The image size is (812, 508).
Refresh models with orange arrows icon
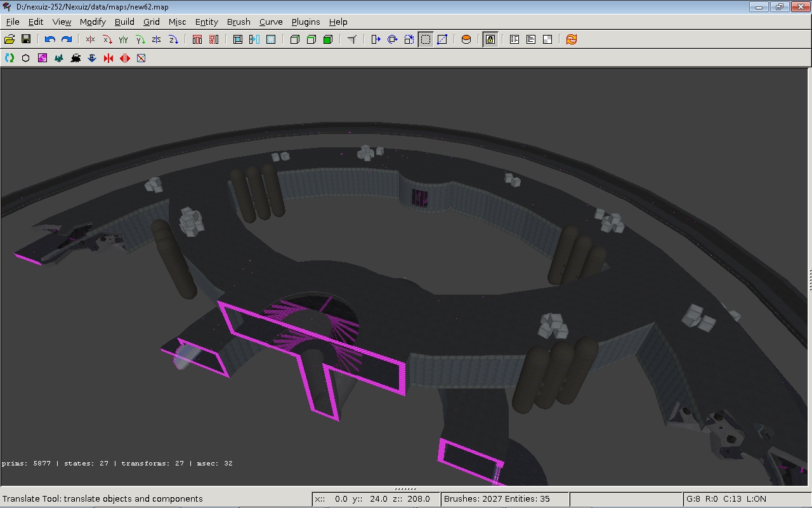572,39
